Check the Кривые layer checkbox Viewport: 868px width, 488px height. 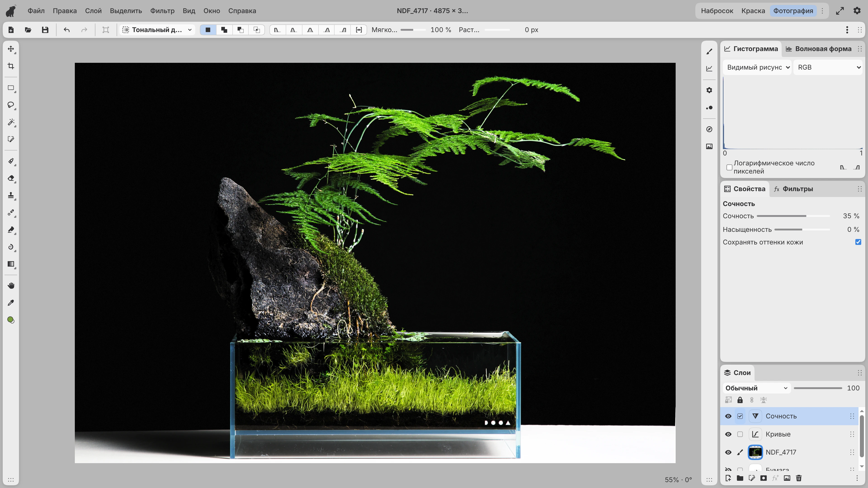[740, 434]
